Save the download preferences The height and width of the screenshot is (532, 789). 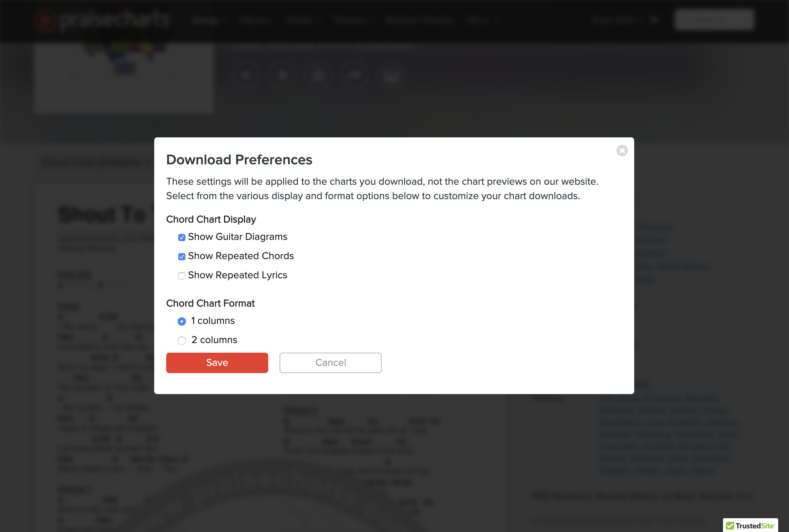(217, 362)
